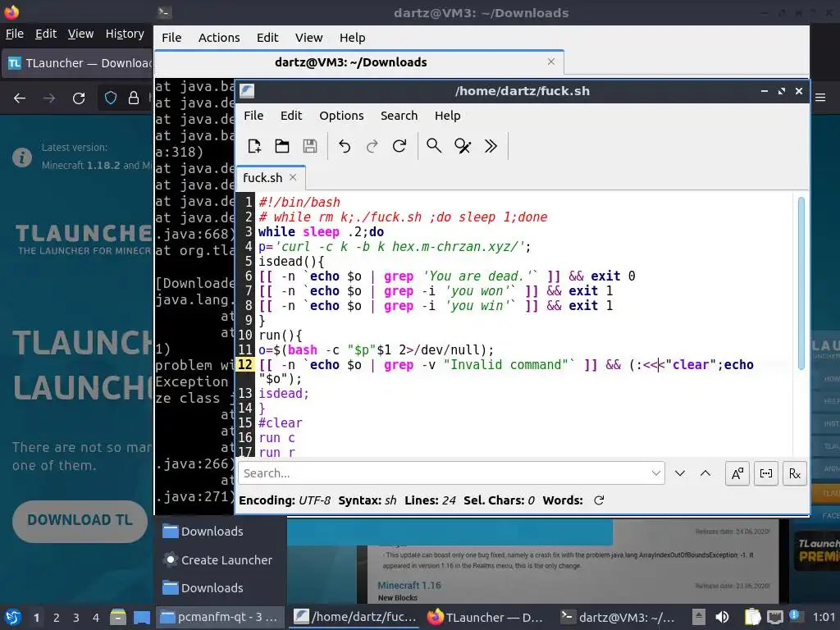Open the system start menu icon
This screenshot has width=840, height=630.
[x=13, y=617]
